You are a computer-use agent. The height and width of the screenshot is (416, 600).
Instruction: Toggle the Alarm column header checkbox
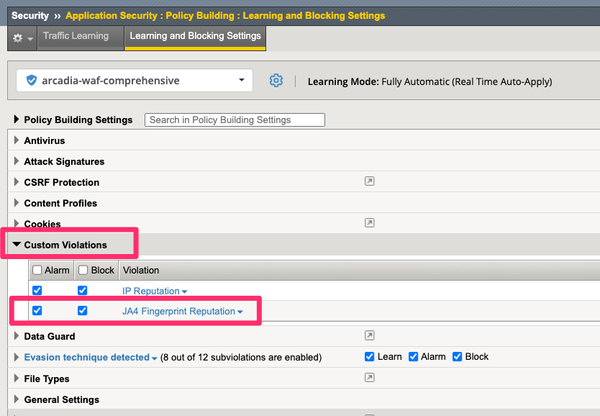tap(38, 270)
